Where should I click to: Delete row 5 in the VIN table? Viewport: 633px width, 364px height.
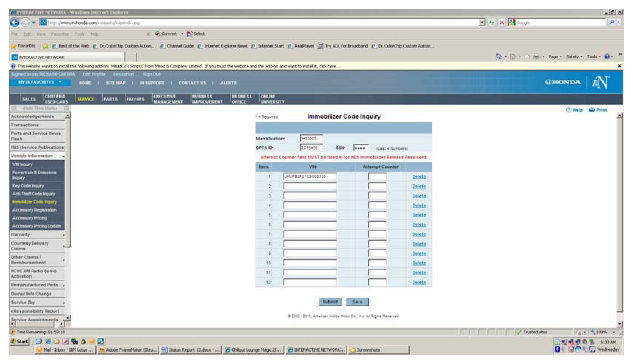(x=419, y=215)
